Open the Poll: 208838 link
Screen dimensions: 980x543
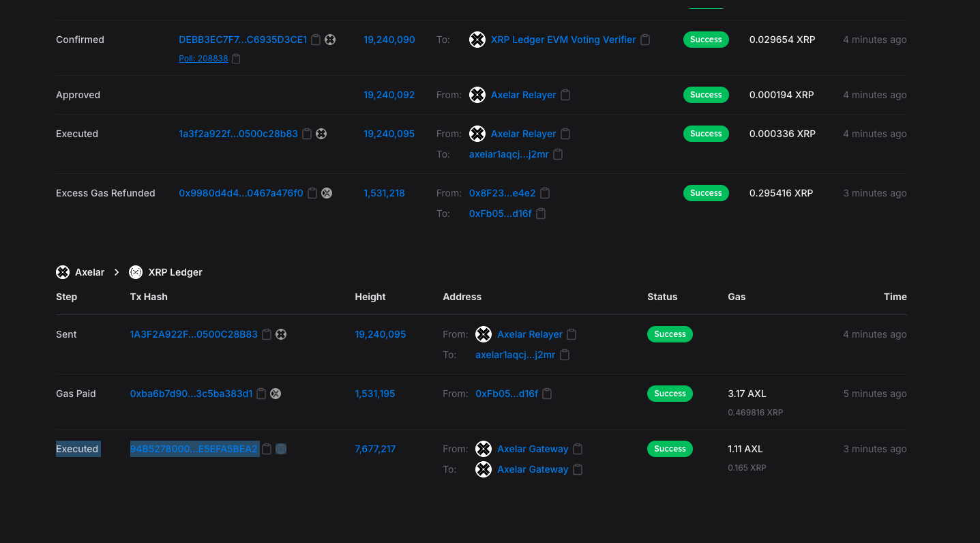pos(203,59)
